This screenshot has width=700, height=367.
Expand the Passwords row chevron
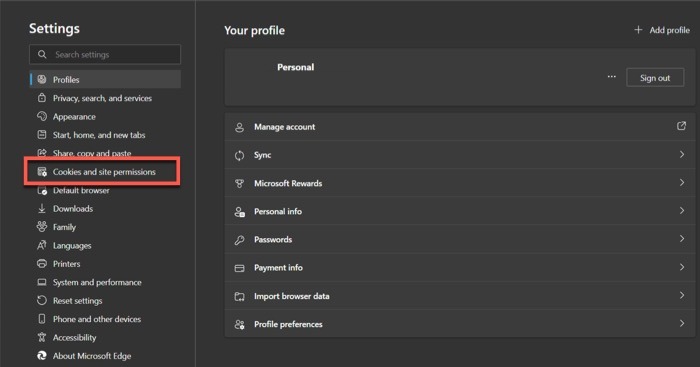pyautogui.click(x=682, y=238)
